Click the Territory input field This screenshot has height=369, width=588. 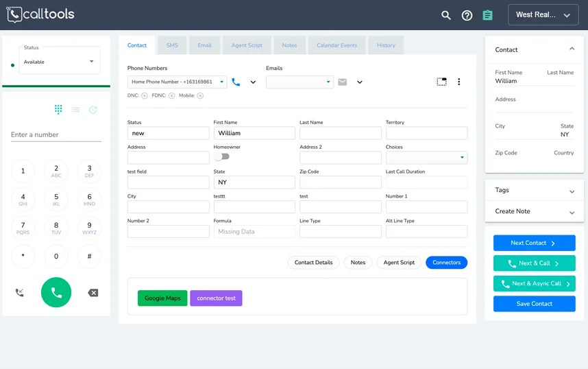[x=426, y=133]
